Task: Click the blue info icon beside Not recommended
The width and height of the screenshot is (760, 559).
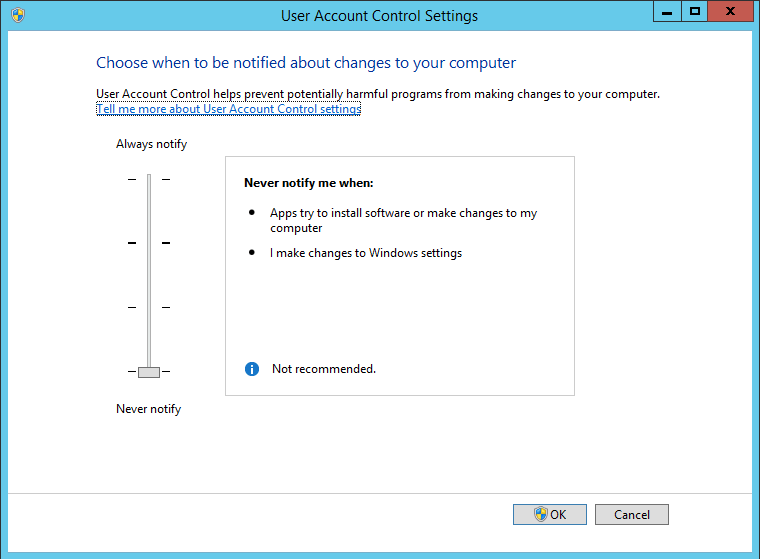Action: tap(252, 369)
